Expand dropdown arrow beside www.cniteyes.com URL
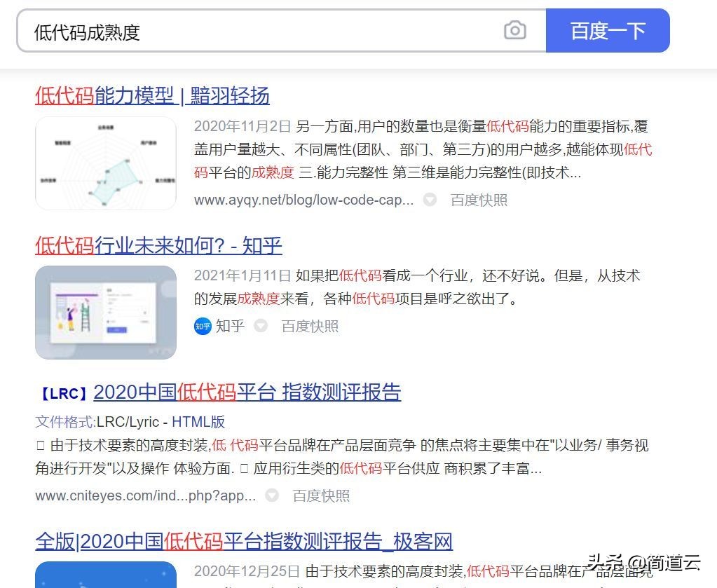The width and height of the screenshot is (717, 588). 272,495
